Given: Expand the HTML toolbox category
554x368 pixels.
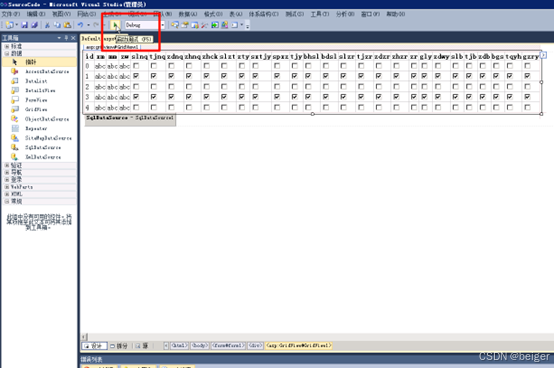Looking at the screenshot, I should point(7,194).
